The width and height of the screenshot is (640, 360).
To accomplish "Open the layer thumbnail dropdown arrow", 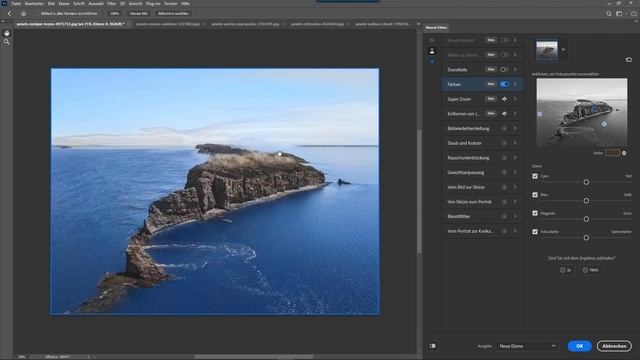I will [x=563, y=50].
